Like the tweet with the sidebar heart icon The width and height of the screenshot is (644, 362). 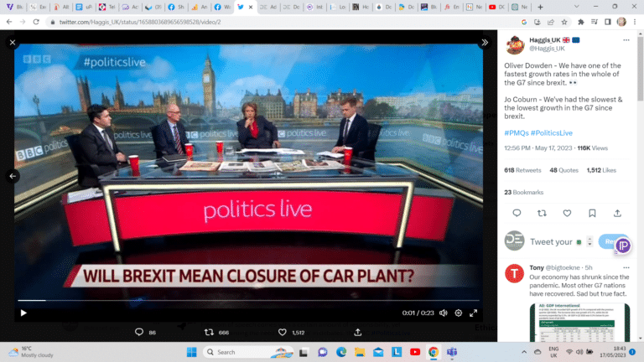[x=567, y=213]
